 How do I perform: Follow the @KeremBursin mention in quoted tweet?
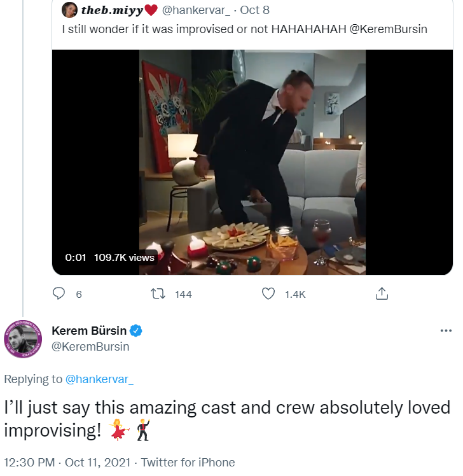389,29
